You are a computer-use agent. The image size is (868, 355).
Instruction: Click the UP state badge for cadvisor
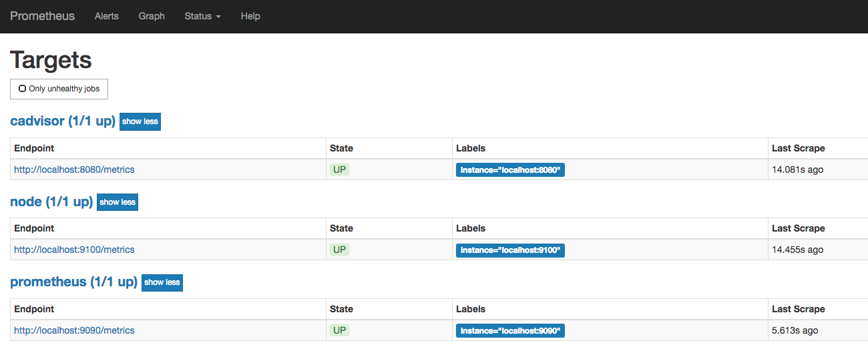[340, 169]
